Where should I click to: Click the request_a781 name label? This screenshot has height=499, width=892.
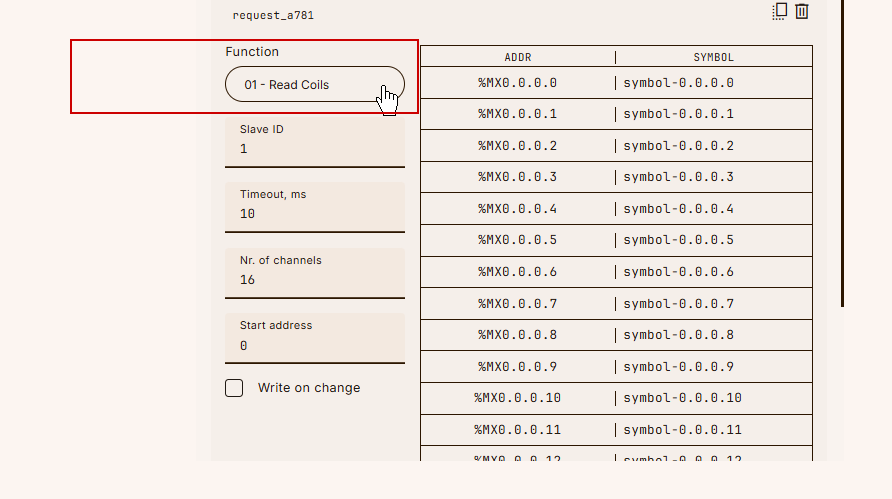[x=273, y=15]
